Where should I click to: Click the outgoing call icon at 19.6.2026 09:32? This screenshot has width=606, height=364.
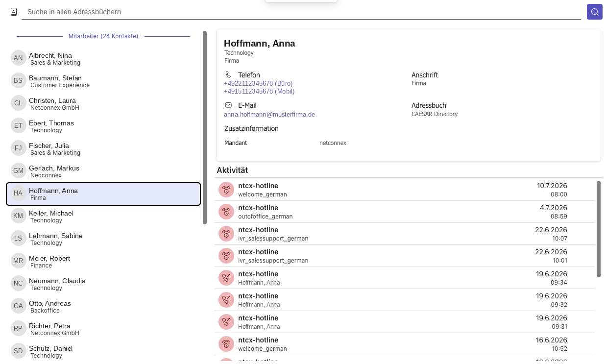pyautogui.click(x=226, y=300)
